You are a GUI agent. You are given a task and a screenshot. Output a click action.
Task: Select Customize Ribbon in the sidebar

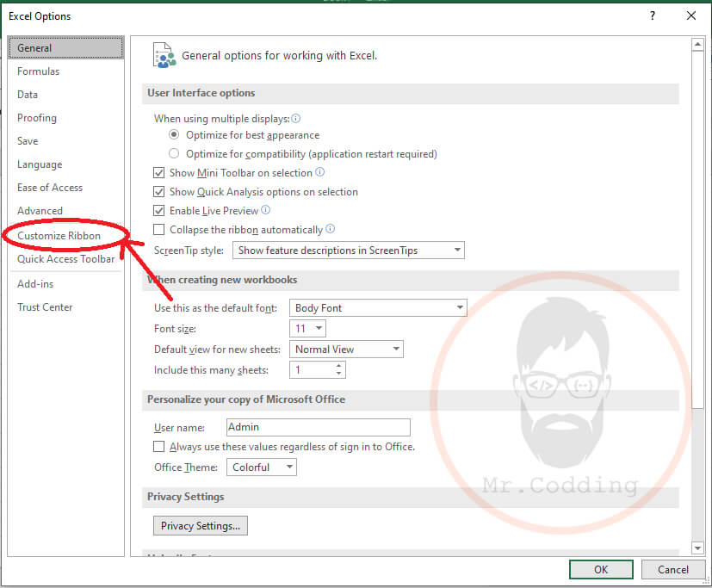(x=65, y=236)
